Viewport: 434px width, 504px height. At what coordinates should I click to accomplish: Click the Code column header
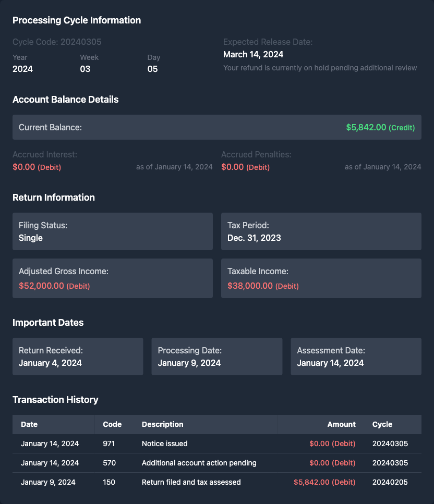pos(112,424)
